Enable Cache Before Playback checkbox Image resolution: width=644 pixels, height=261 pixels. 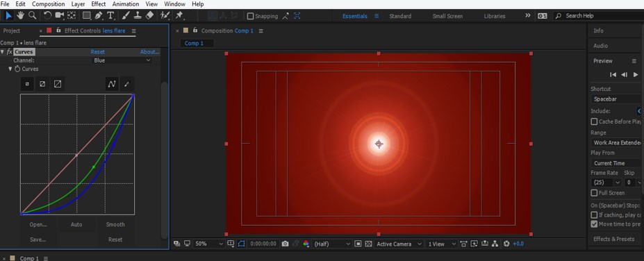coord(594,121)
